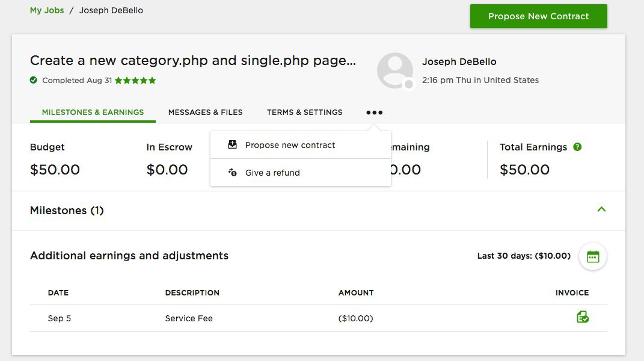
Task: Choose Propose new contract menu item
Action: coord(290,145)
